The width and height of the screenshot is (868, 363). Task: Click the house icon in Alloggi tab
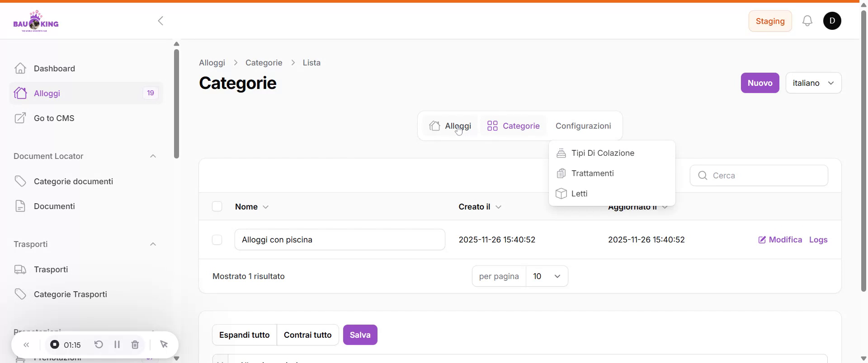[x=434, y=126]
